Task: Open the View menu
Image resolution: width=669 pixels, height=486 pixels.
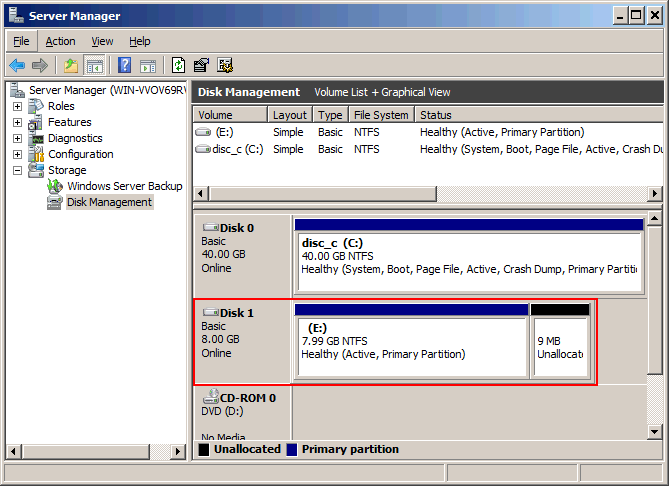Action: (x=102, y=41)
